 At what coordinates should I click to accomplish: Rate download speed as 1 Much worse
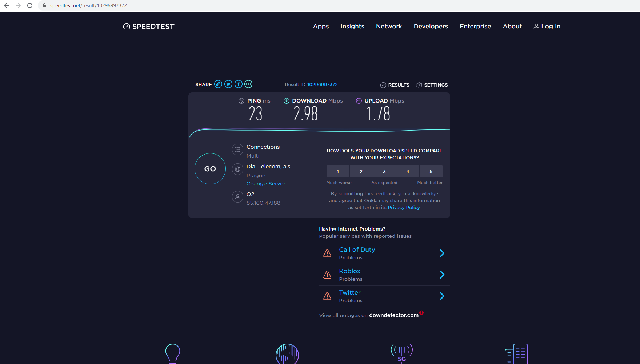coord(338,171)
